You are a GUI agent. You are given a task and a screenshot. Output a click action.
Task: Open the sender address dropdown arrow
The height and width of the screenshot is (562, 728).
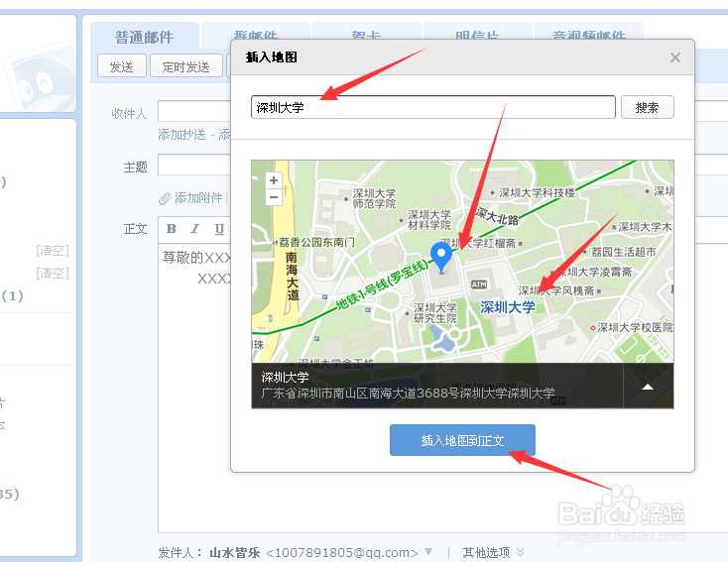428,552
